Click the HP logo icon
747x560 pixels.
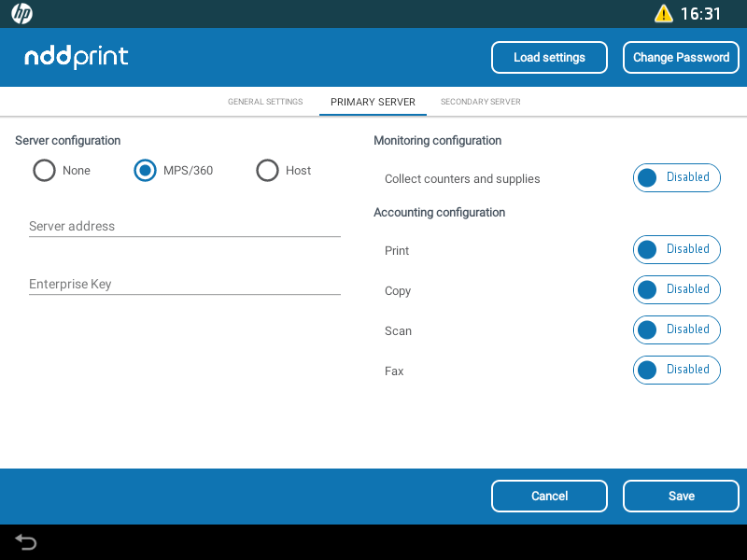tap(21, 14)
